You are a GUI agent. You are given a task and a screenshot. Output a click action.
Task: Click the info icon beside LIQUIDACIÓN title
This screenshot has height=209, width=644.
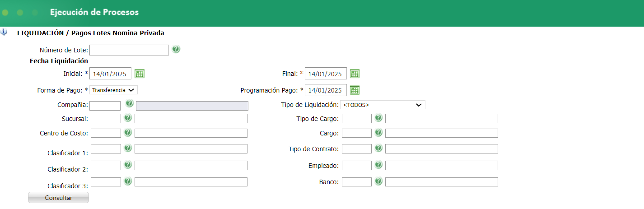coord(4,33)
